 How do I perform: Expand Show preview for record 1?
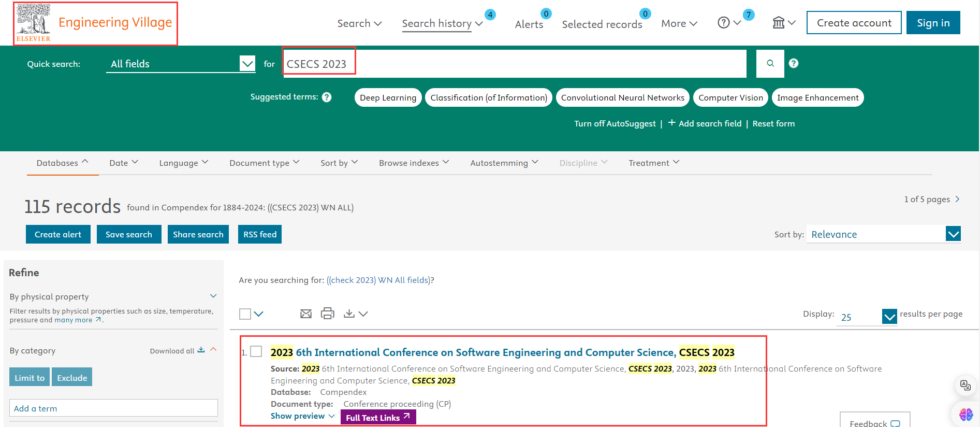(303, 416)
